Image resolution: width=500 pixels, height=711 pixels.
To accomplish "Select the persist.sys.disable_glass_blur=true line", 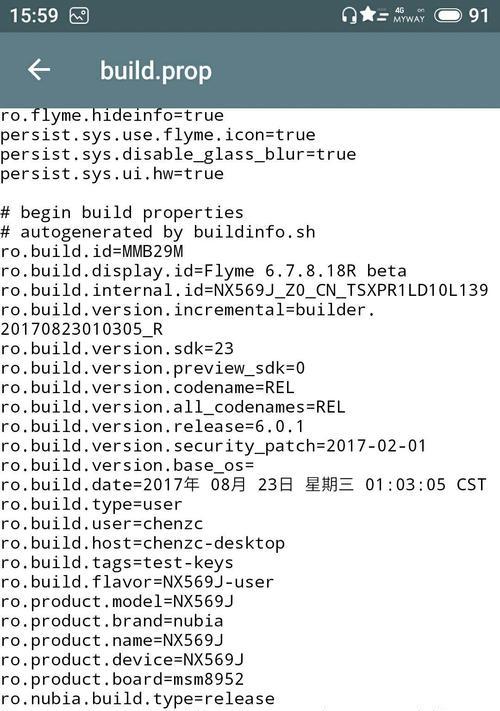I will (x=178, y=154).
